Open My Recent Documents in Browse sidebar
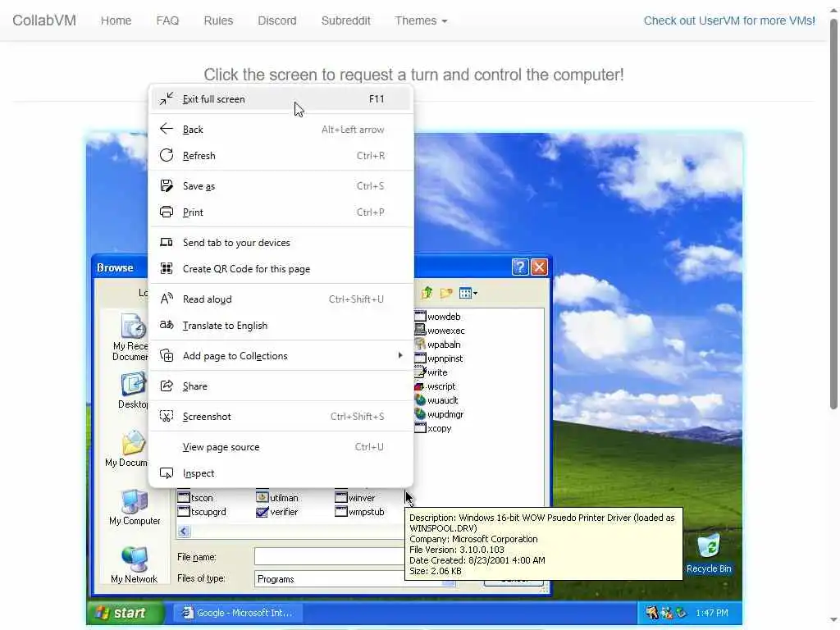 pos(130,337)
